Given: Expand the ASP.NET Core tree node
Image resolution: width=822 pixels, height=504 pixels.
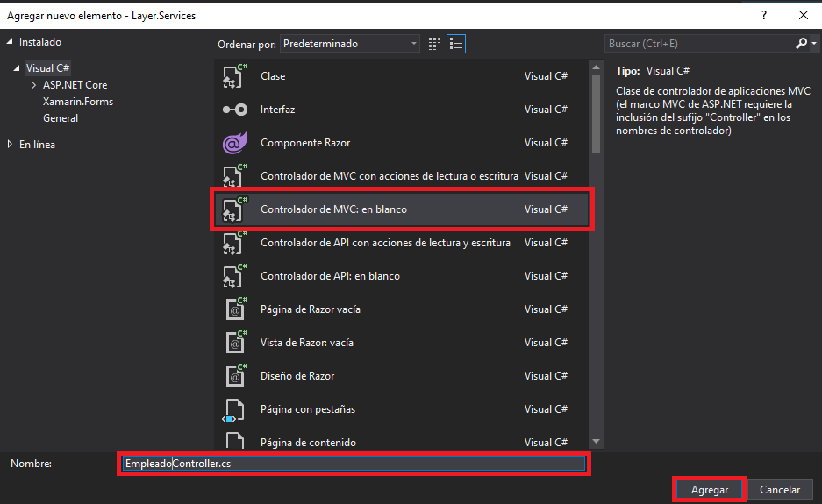Looking at the screenshot, I should [33, 85].
